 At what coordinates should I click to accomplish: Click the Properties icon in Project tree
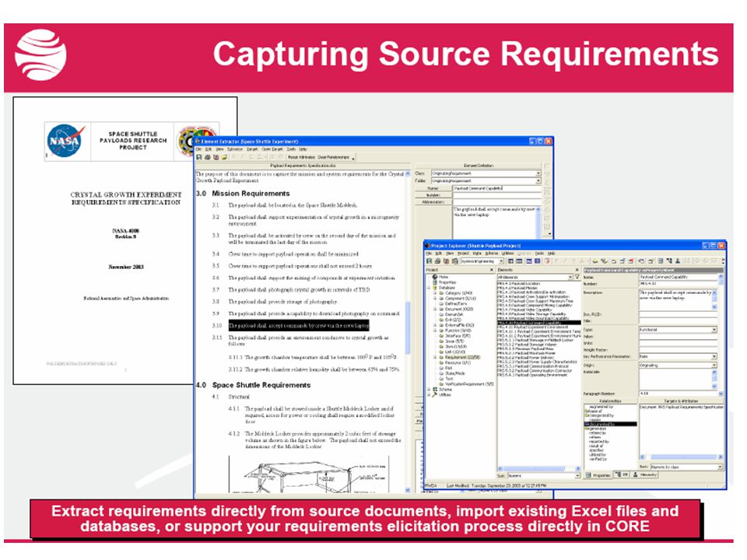click(x=434, y=282)
